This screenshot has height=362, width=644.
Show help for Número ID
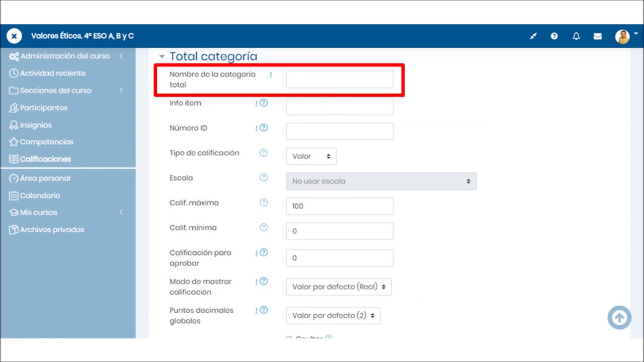tap(264, 128)
